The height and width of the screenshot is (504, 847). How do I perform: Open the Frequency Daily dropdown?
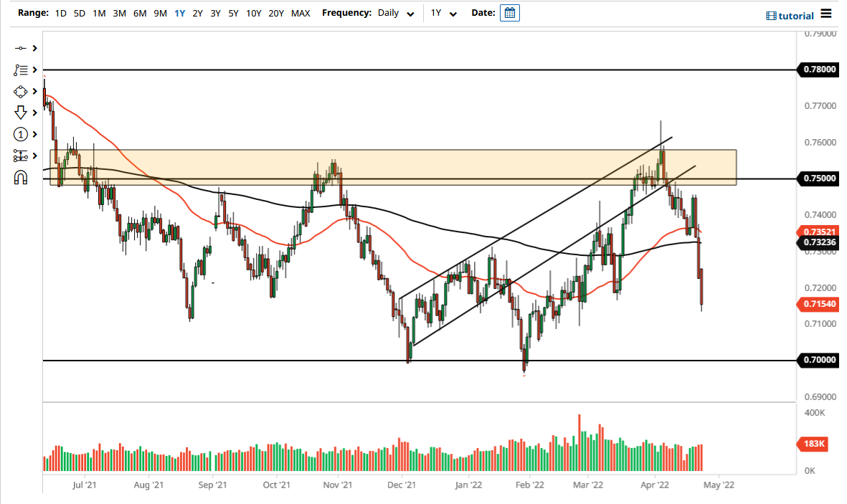click(396, 12)
